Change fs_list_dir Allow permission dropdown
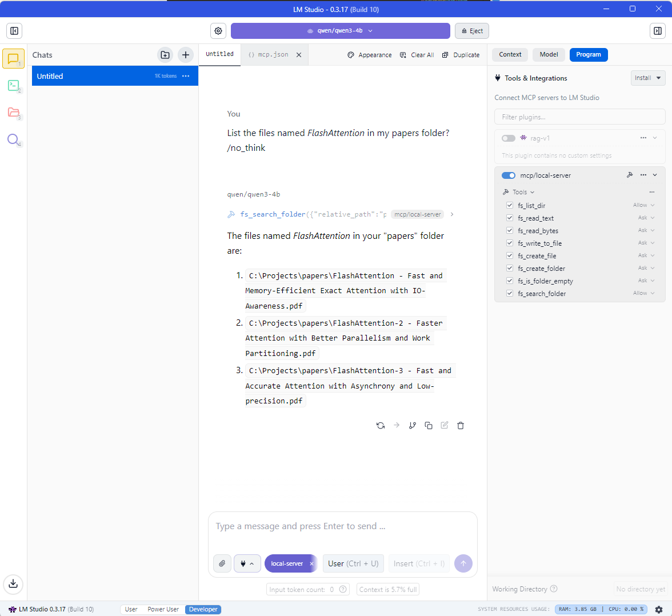This screenshot has width=672, height=616. (x=643, y=205)
